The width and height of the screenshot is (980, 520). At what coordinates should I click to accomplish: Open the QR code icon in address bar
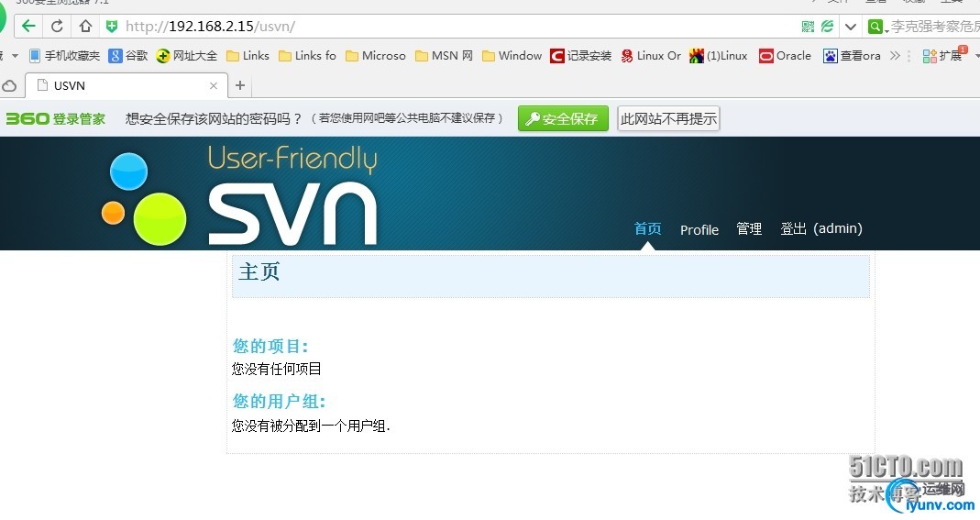pos(809,27)
